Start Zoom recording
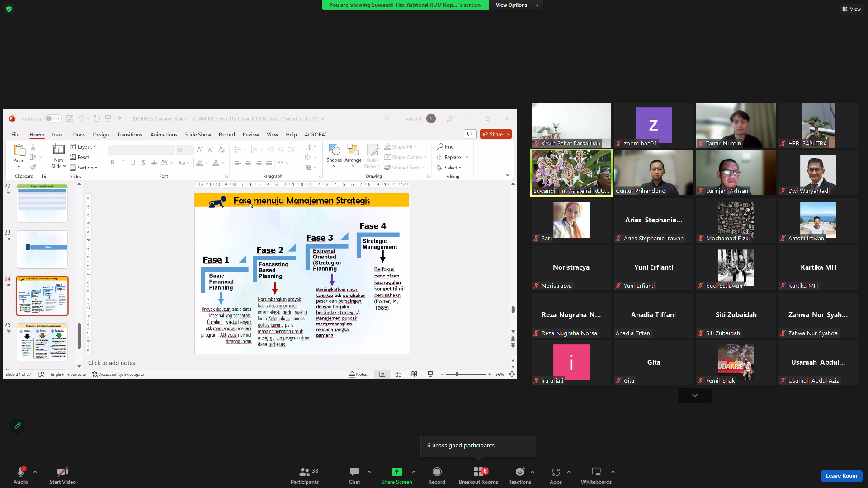Image resolution: width=868 pixels, height=488 pixels. pos(437,475)
